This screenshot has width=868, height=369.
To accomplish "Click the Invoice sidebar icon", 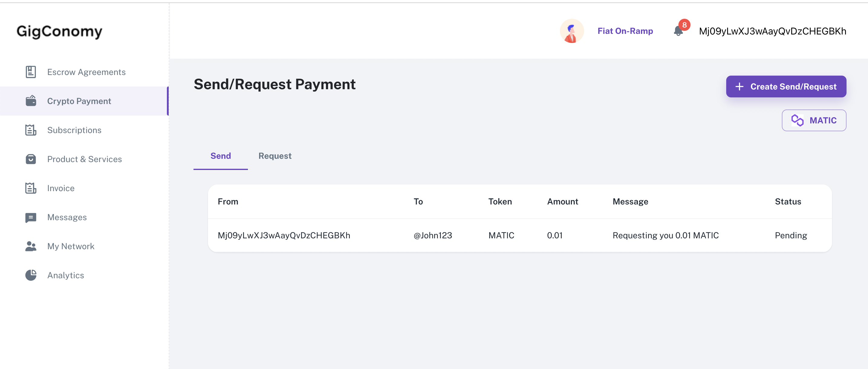I will click(x=31, y=188).
